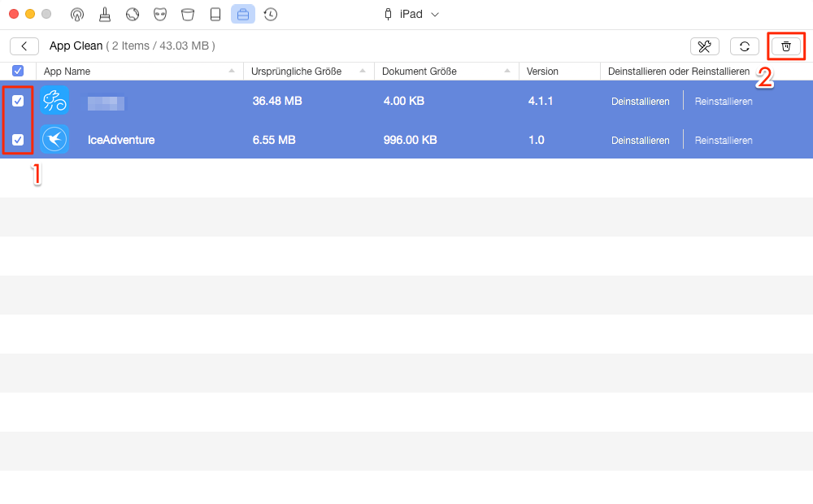The height and width of the screenshot is (504, 813).
Task: Uncheck the IceAdventure checkbox
Action: [x=18, y=140]
